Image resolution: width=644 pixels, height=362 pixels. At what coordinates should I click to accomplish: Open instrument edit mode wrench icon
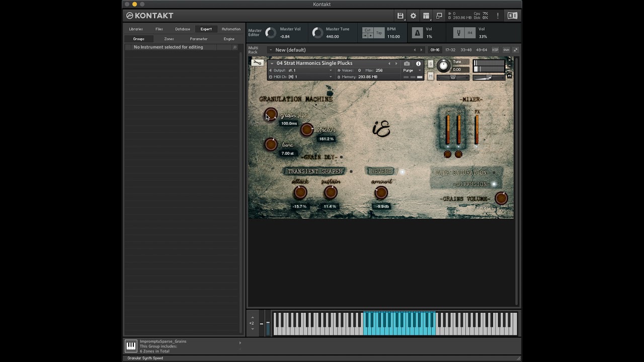click(x=257, y=63)
